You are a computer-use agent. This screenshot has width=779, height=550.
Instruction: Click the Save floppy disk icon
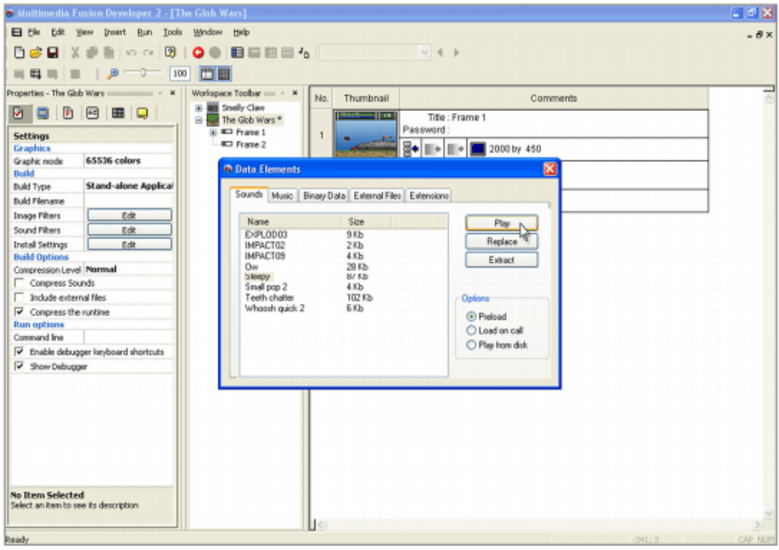(x=52, y=53)
